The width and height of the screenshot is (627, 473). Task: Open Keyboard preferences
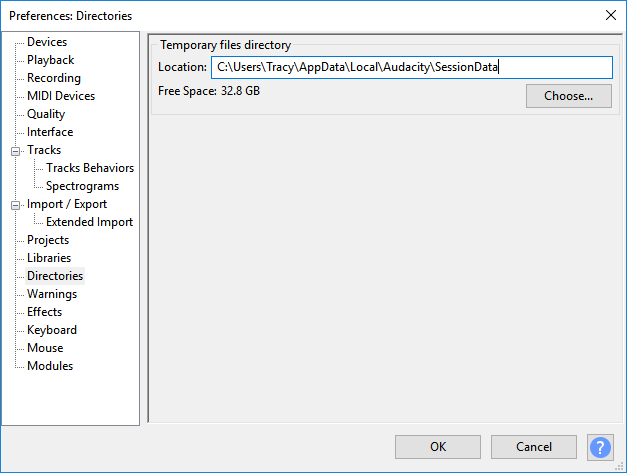[x=52, y=330]
